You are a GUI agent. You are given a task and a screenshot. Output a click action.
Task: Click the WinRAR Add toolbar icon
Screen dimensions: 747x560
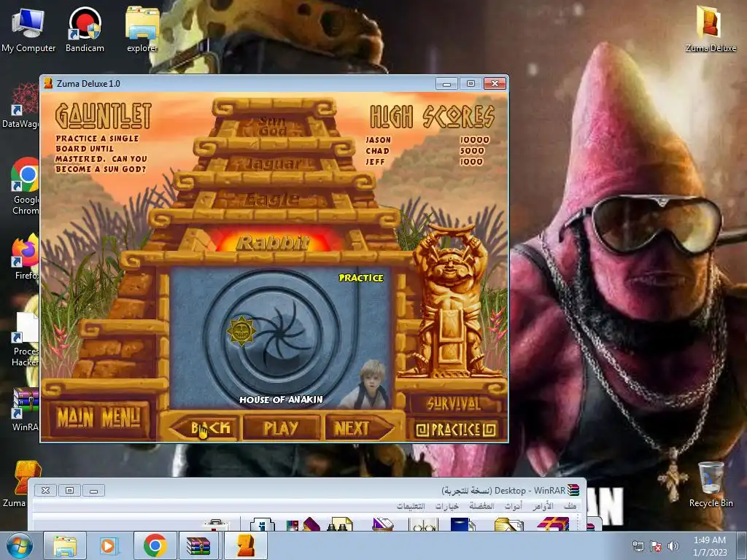(553, 524)
